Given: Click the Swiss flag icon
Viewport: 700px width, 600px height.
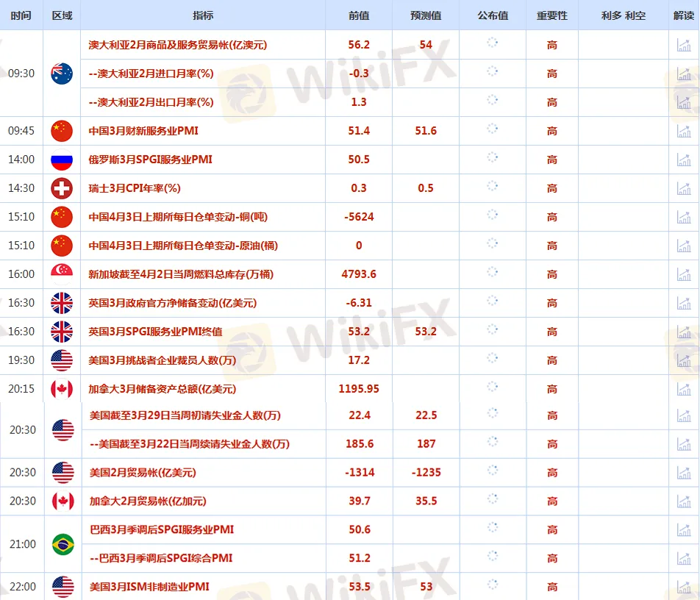Looking at the screenshot, I should [62, 188].
